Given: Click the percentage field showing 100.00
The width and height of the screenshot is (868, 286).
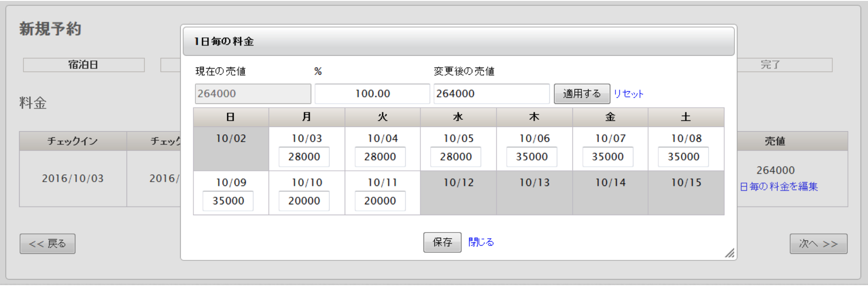Looking at the screenshot, I should (372, 94).
